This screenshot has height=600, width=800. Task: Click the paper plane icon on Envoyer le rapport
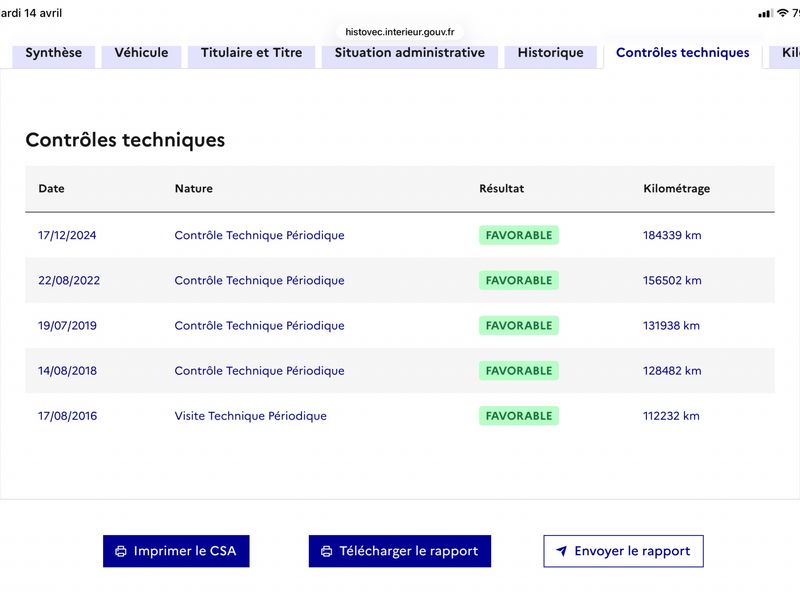(x=561, y=551)
